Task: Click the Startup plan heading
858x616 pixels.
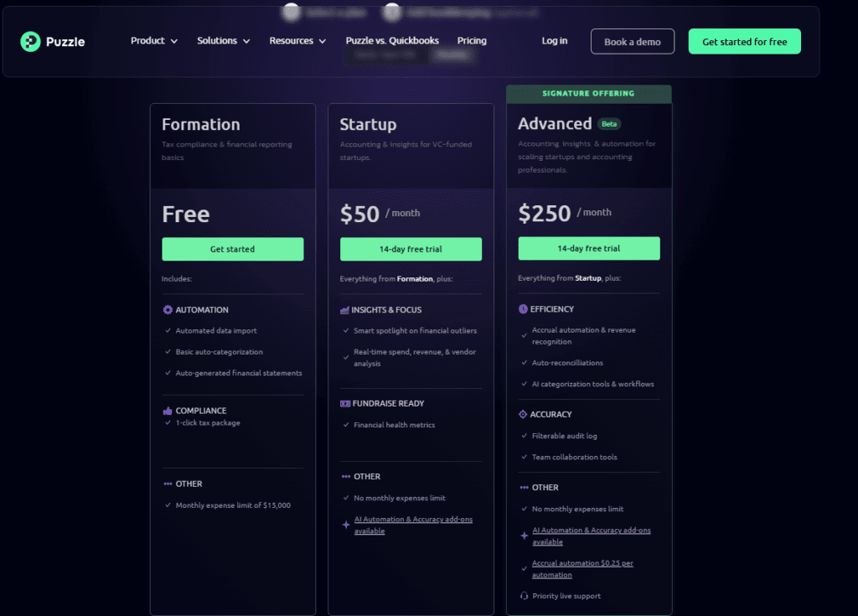Action: pos(369,125)
